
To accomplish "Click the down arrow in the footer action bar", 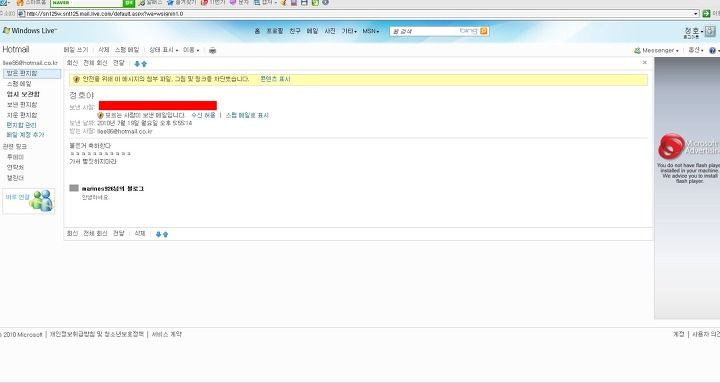I will 158,234.
